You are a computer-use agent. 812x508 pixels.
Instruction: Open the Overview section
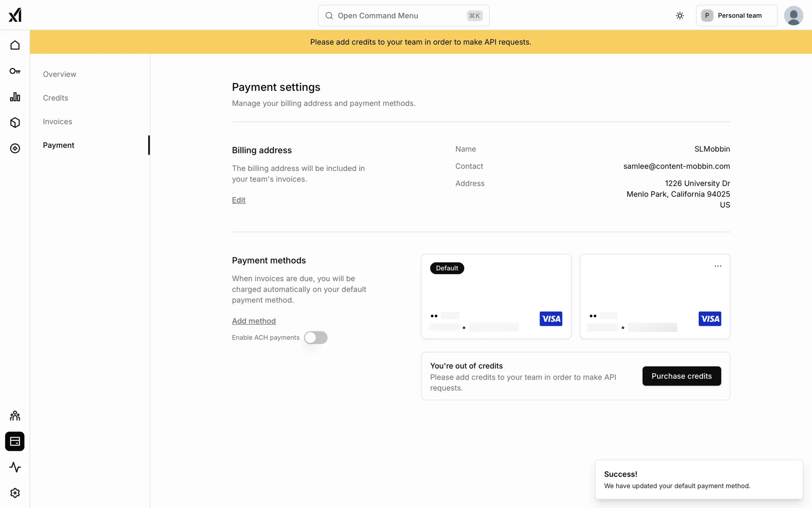[60, 74]
